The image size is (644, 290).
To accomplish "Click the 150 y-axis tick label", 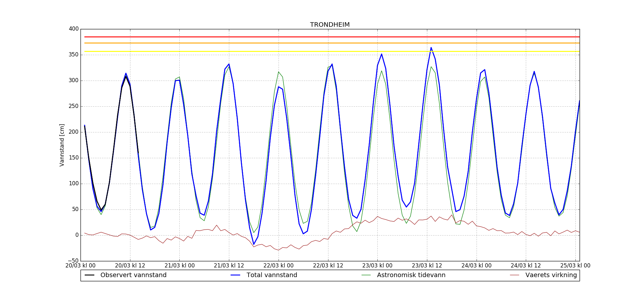I will click(74, 158).
